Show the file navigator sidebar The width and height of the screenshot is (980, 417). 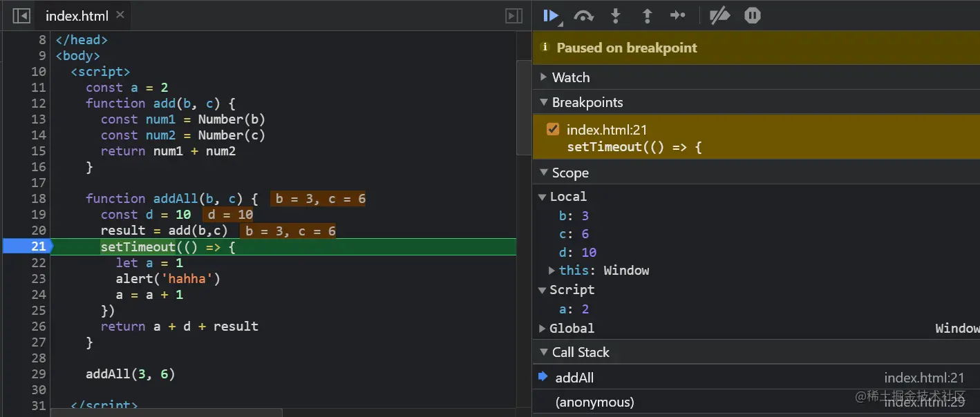(x=21, y=16)
